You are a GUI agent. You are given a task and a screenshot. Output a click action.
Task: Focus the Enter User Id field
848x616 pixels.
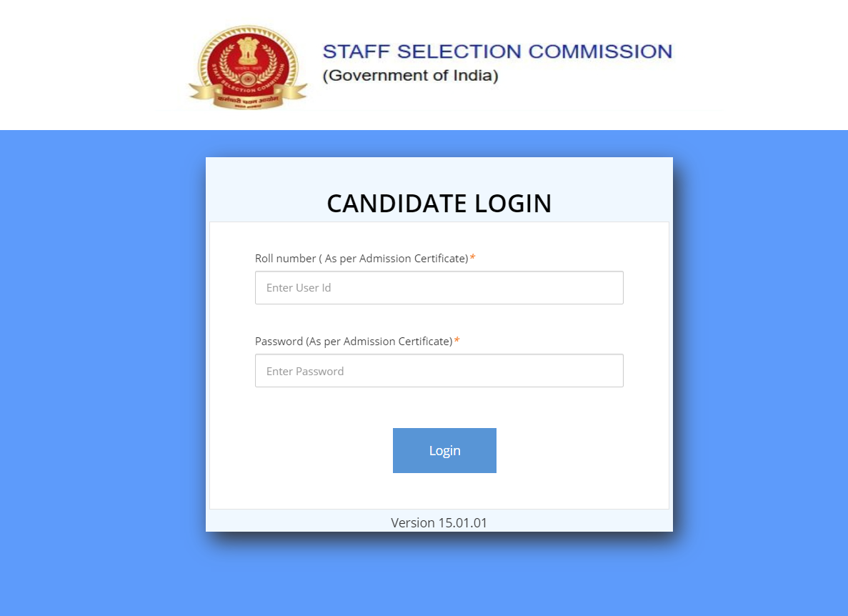(439, 288)
